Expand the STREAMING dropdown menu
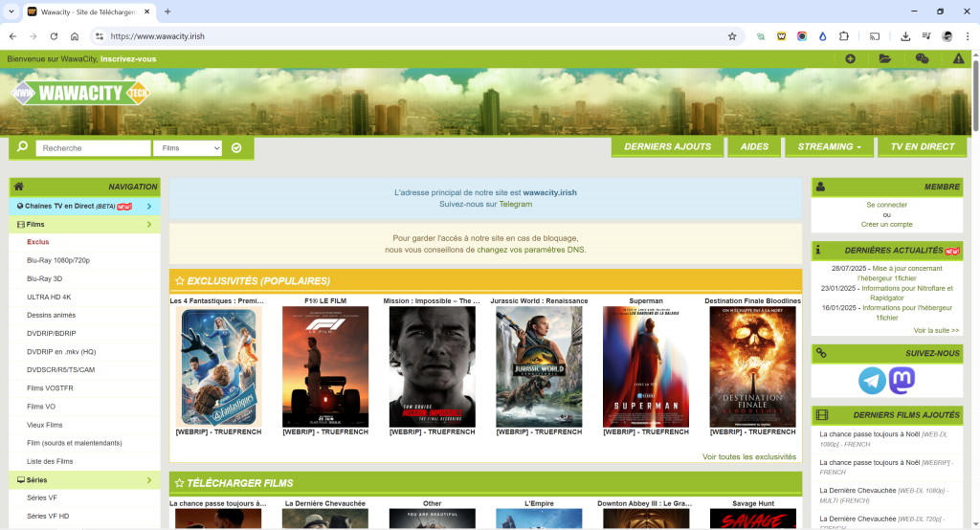980x530 pixels. [x=829, y=146]
